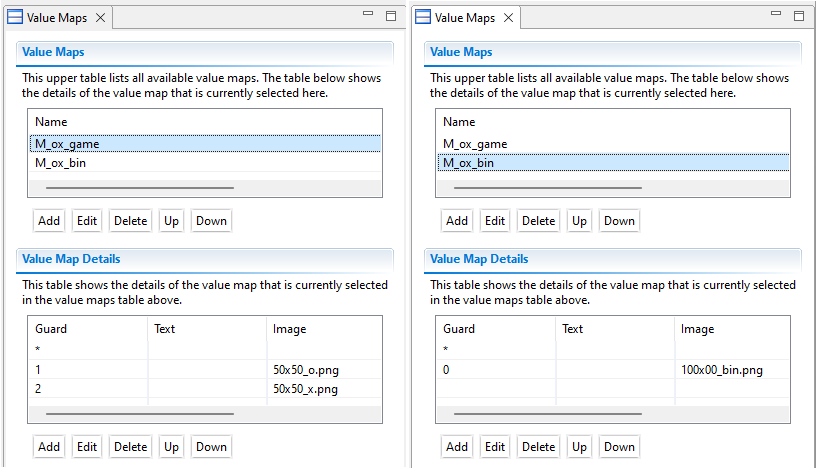Click the right Value Maps tab icon

[x=423, y=17]
